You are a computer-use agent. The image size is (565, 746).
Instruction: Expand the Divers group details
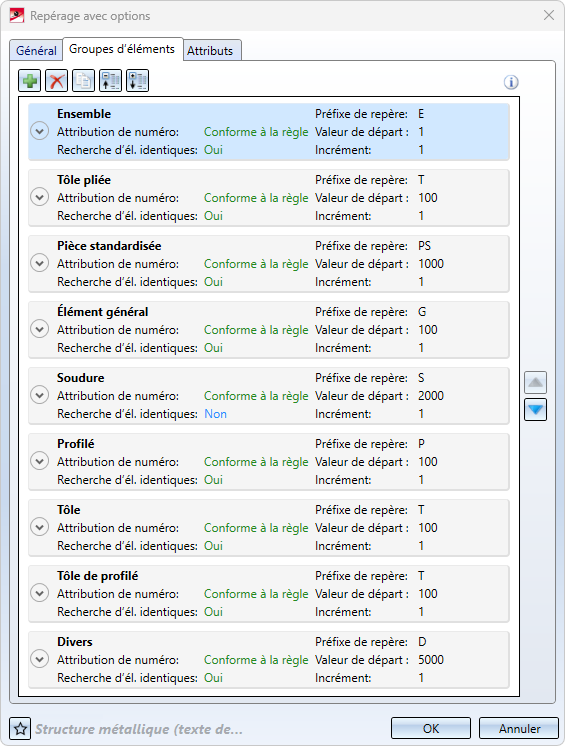[x=39, y=659]
